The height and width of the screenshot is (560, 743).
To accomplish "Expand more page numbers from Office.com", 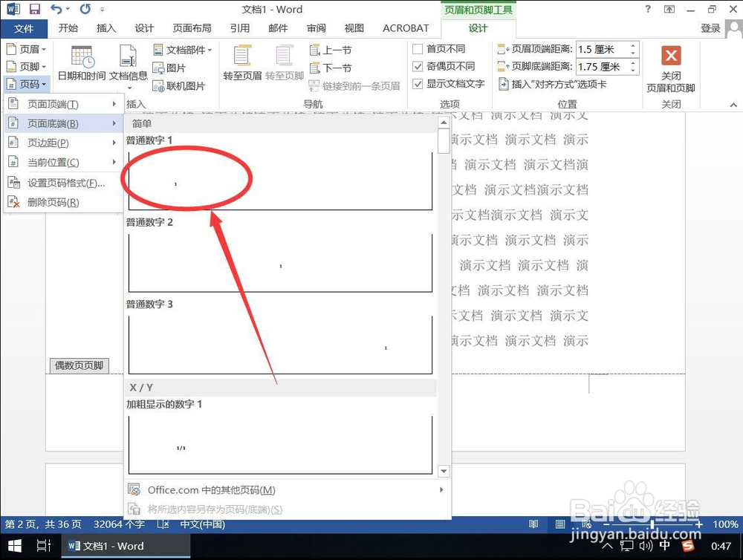I will tap(287, 490).
